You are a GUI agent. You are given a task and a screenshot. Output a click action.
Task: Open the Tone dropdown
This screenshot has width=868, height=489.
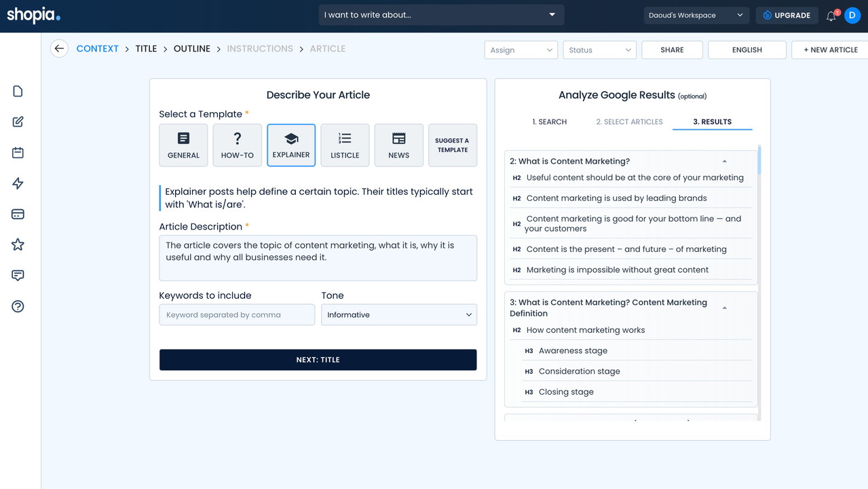tap(399, 315)
